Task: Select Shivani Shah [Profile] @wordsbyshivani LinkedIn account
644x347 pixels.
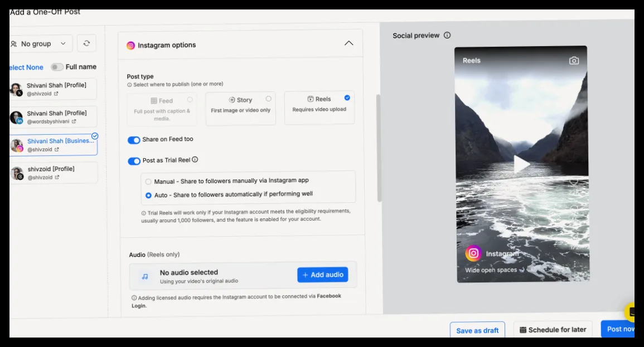Action: point(54,117)
